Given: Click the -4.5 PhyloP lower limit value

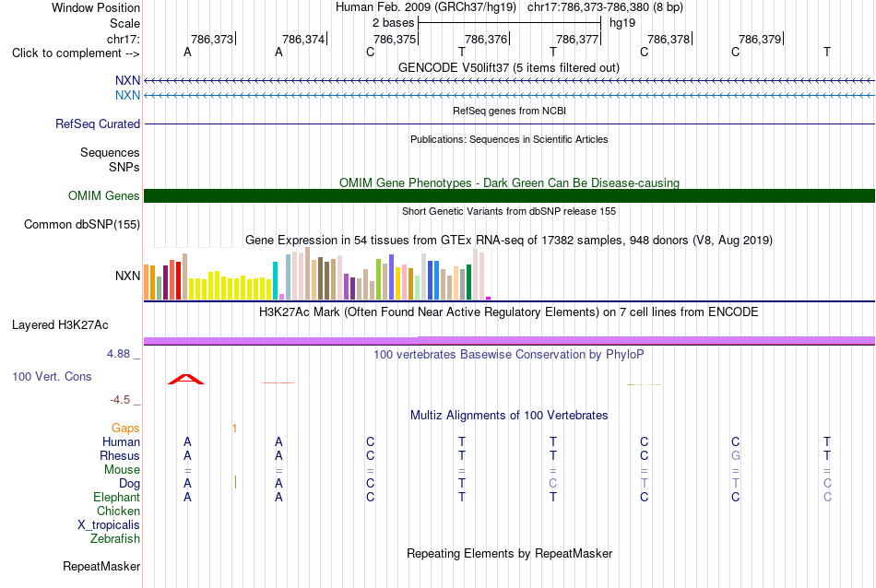Looking at the screenshot, I should pyautogui.click(x=120, y=400).
